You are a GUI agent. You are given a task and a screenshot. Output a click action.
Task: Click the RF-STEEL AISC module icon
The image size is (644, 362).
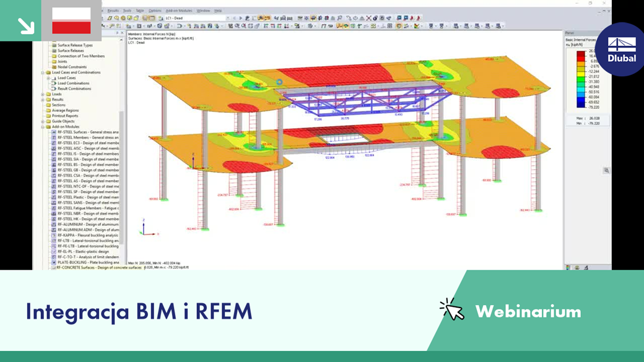54,148
